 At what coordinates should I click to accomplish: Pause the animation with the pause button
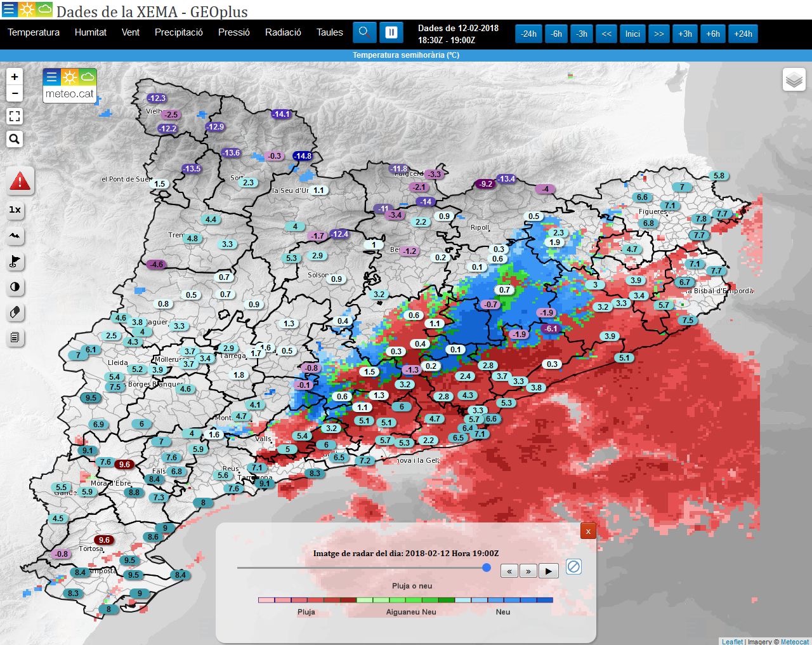point(391,31)
